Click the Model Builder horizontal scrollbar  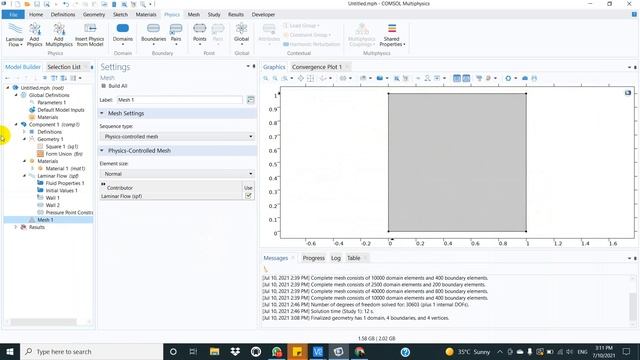pyautogui.click(x=44, y=322)
